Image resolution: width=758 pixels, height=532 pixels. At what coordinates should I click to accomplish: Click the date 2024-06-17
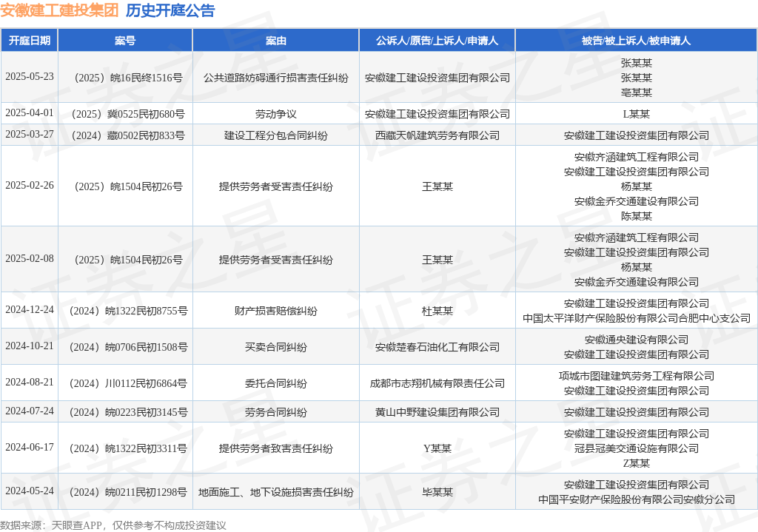30,448
